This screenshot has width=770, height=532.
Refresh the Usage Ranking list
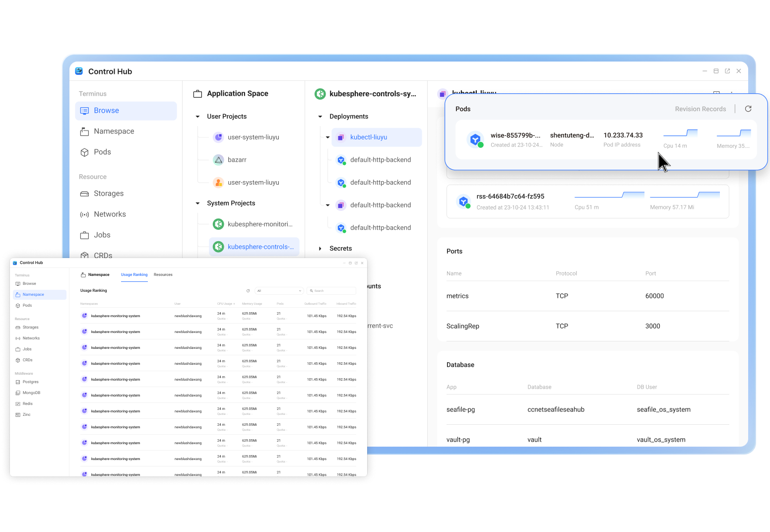248,291
